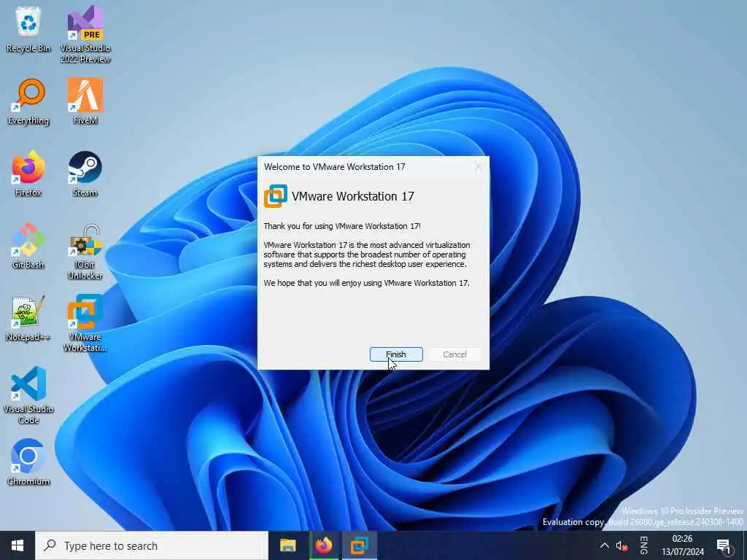Open the Windows Start menu

pyautogui.click(x=18, y=545)
